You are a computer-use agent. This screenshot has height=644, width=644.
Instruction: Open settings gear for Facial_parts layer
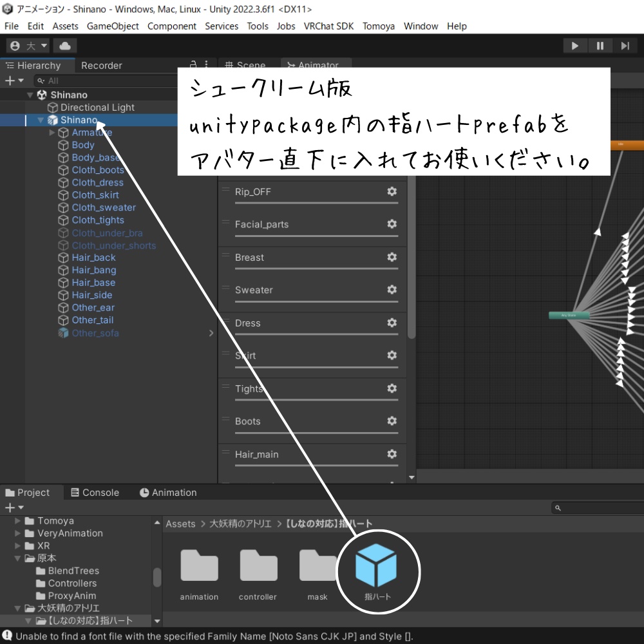pos(392,224)
